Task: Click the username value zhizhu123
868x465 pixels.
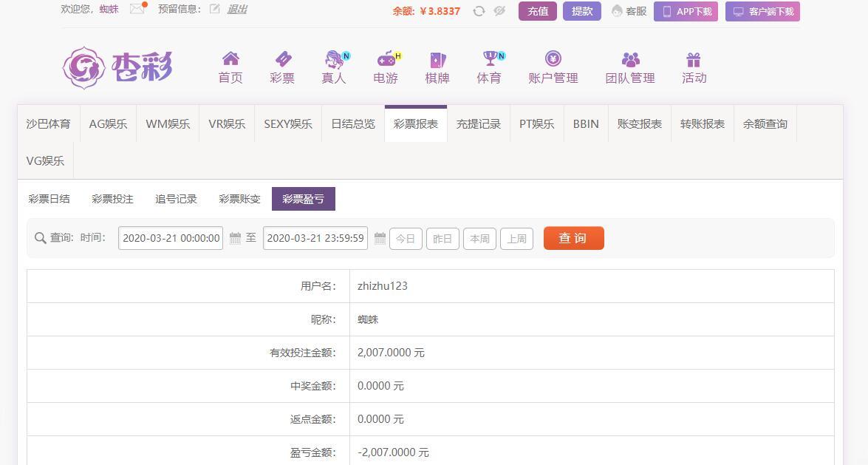Action: coord(383,286)
